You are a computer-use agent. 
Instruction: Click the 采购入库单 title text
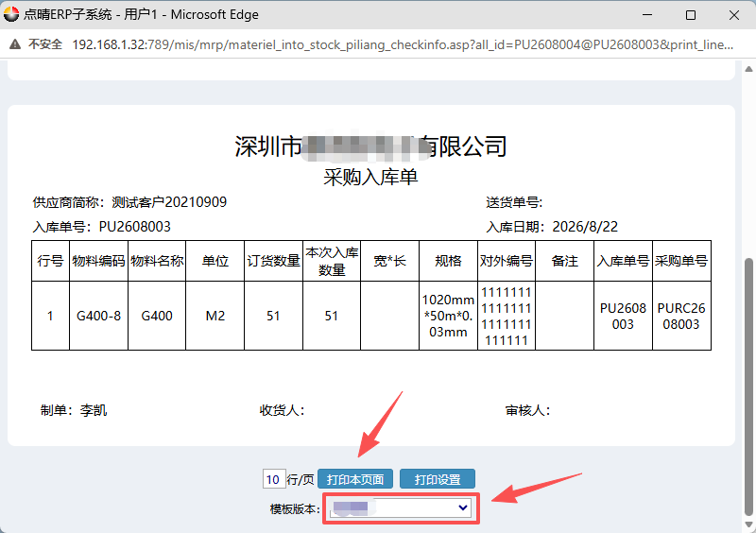click(370, 177)
